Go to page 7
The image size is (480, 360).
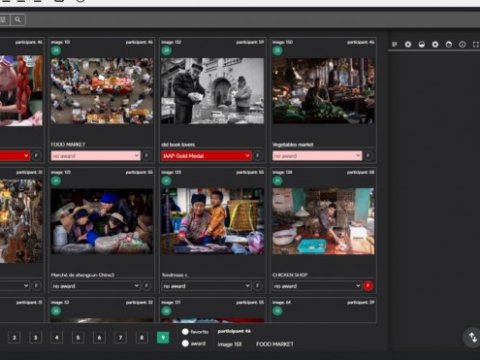point(120,338)
